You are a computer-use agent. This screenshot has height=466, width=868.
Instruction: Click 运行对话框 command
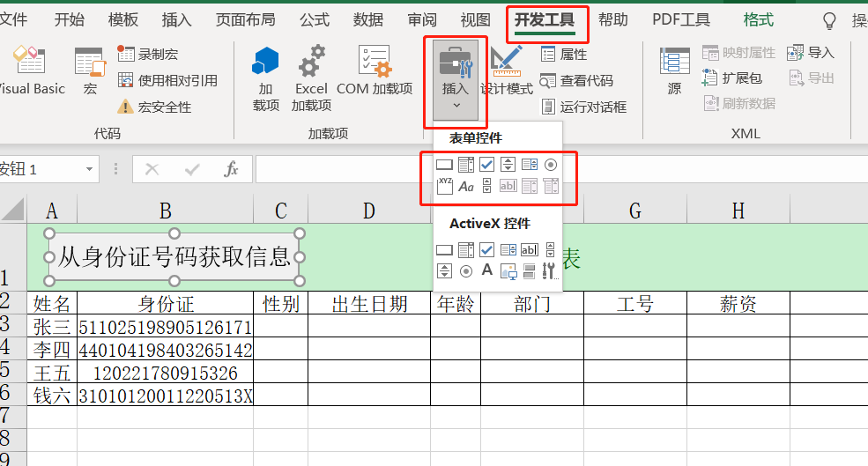(583, 107)
